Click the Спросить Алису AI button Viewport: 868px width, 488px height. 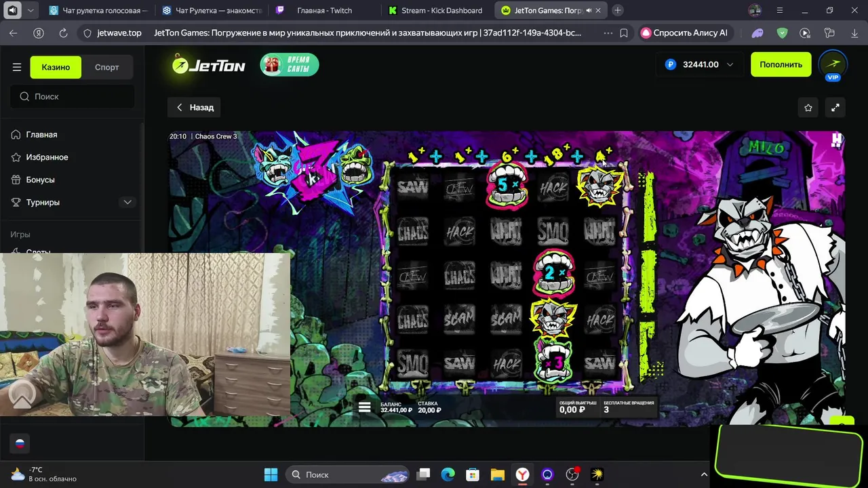point(685,33)
